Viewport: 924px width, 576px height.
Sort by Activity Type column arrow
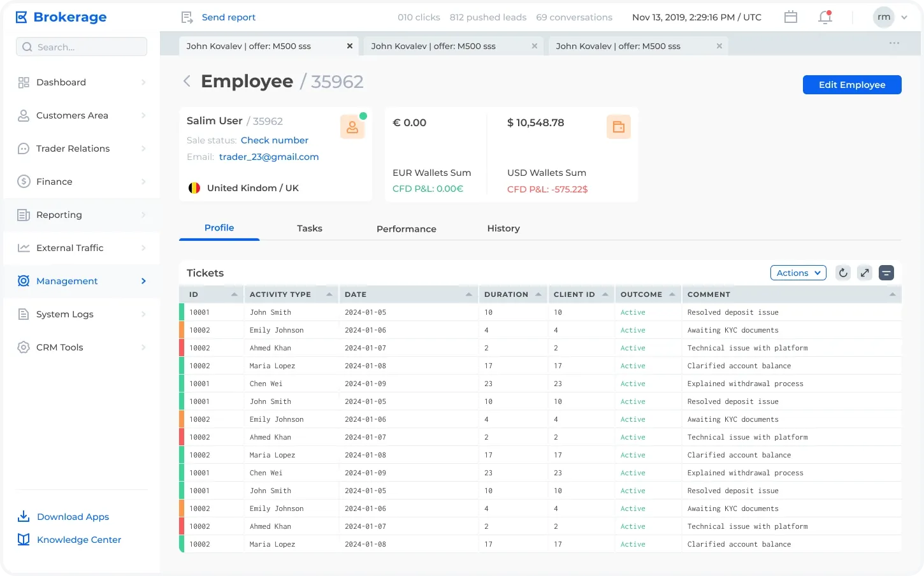click(329, 294)
